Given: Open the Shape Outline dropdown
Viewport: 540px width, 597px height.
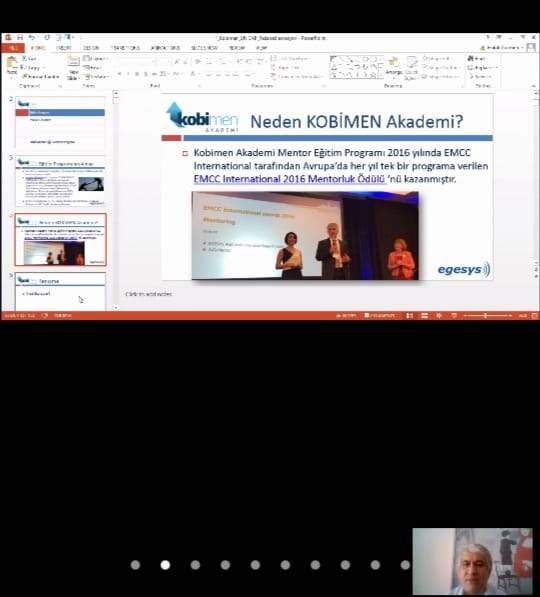Looking at the screenshot, I should point(440,67).
